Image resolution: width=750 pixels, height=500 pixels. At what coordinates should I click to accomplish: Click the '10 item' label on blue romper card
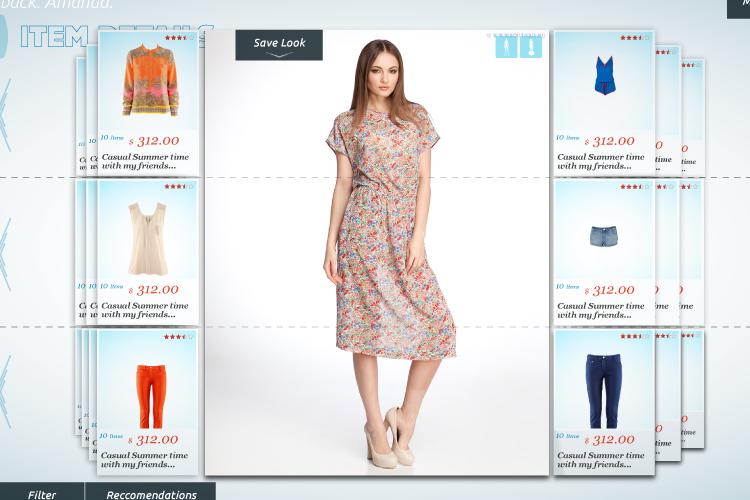567,138
